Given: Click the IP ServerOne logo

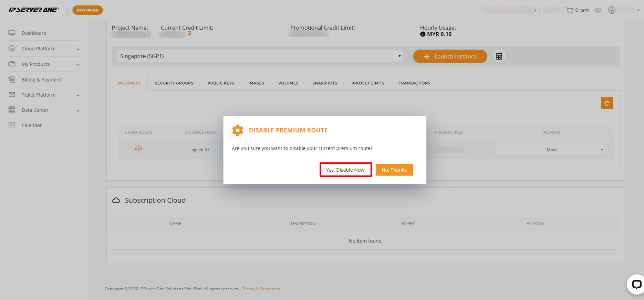Looking at the screenshot, I should [x=34, y=10].
